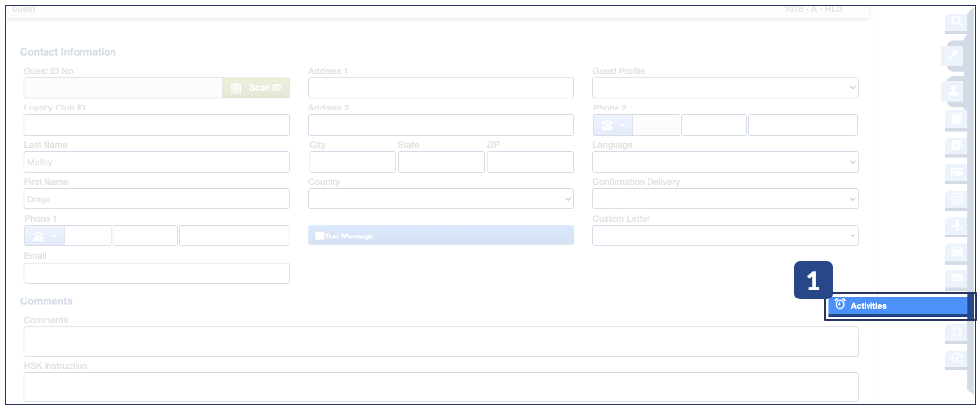Viewport: 980px width, 408px height.
Task: Open the Phone 1 type selector
Action: [x=45, y=235]
